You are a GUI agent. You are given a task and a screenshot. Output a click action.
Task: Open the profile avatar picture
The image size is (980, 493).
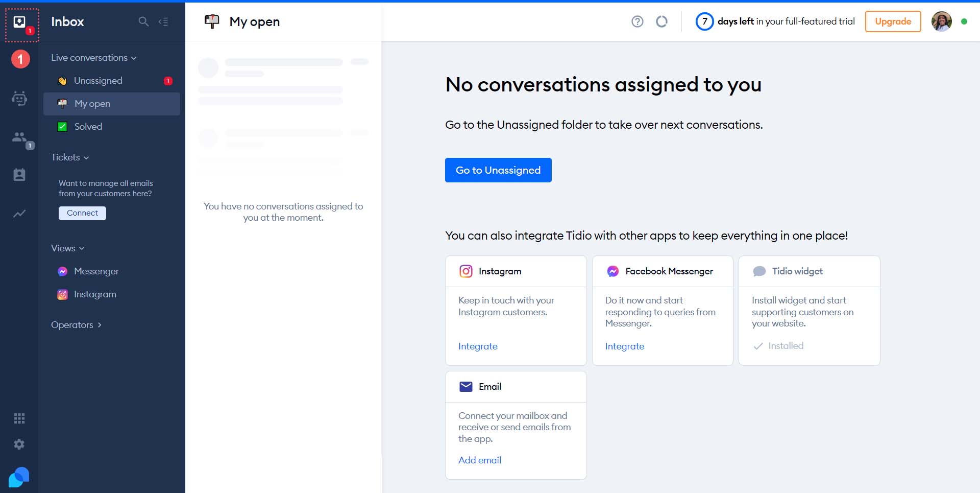[942, 21]
